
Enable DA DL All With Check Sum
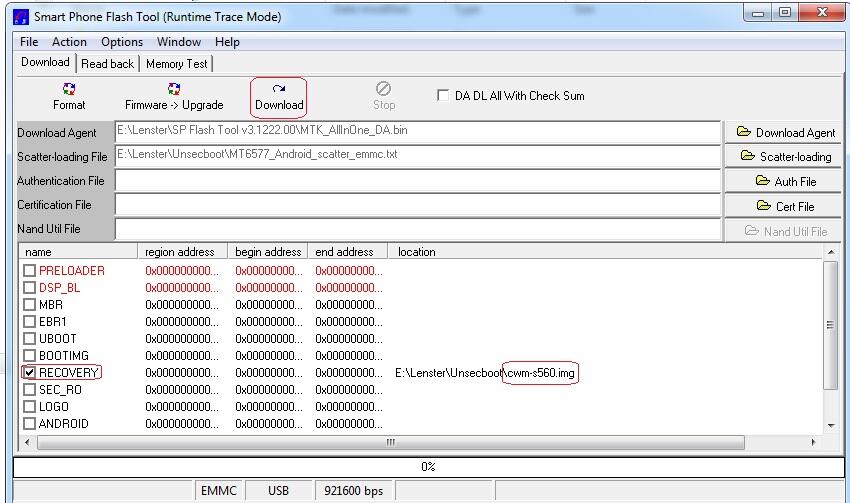click(x=443, y=95)
